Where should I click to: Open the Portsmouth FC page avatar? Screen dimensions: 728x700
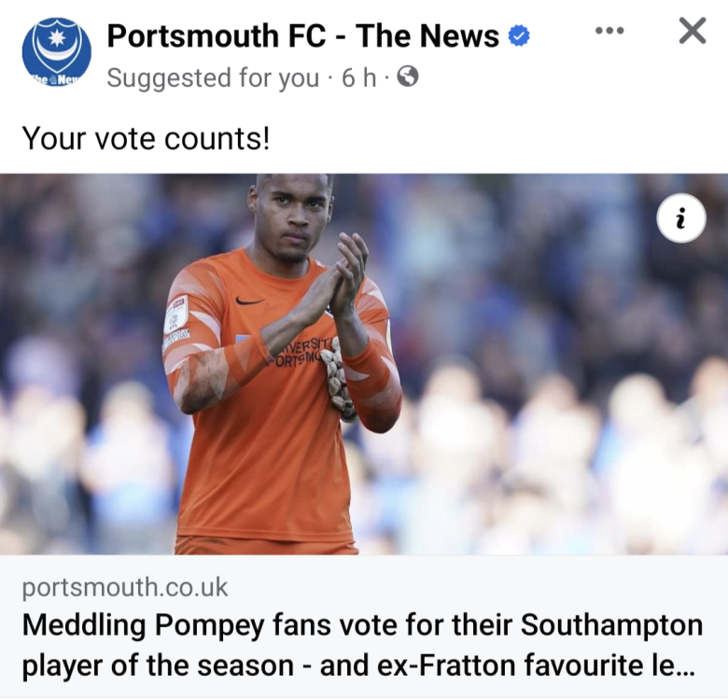[x=56, y=53]
